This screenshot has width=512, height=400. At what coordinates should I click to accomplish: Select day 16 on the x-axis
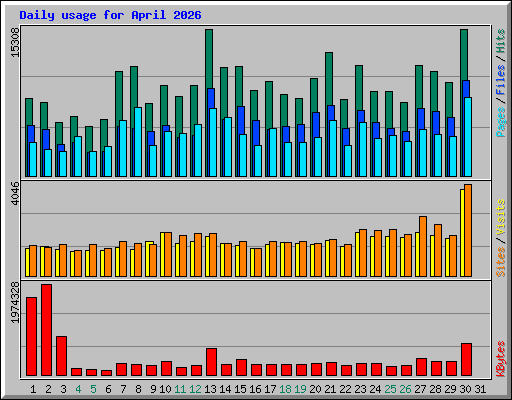(255, 389)
